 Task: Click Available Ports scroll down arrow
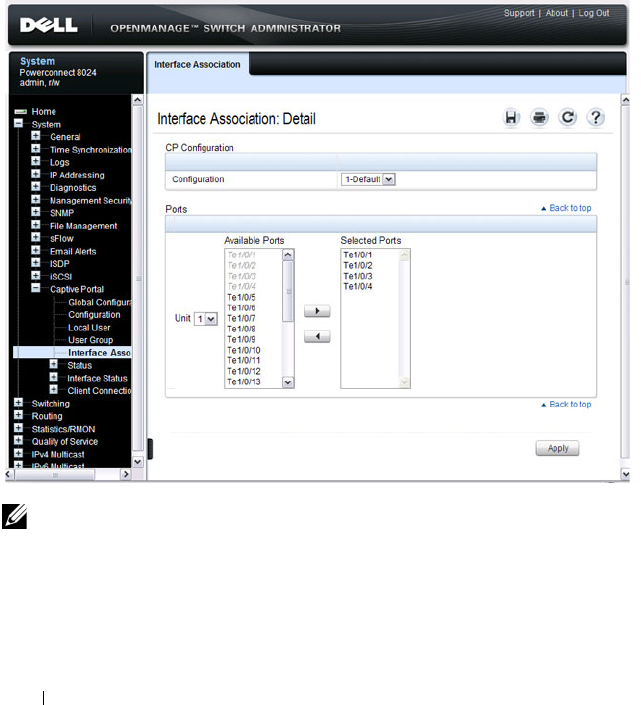(288, 383)
